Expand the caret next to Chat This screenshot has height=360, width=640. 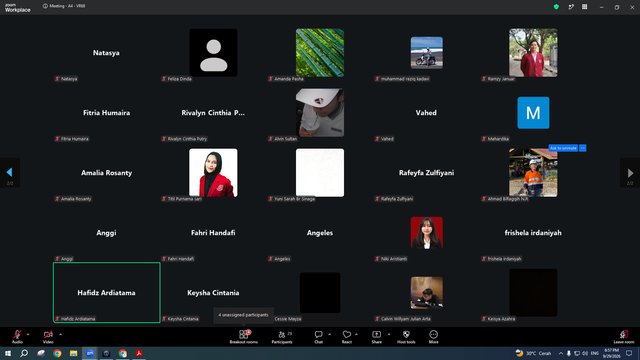click(329, 334)
